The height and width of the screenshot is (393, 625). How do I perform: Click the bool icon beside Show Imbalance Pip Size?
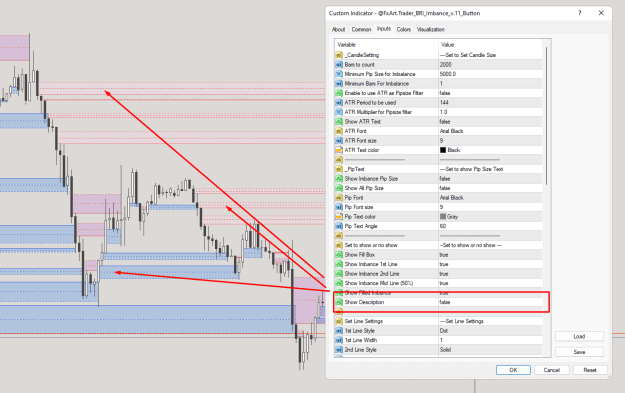[x=339, y=179]
